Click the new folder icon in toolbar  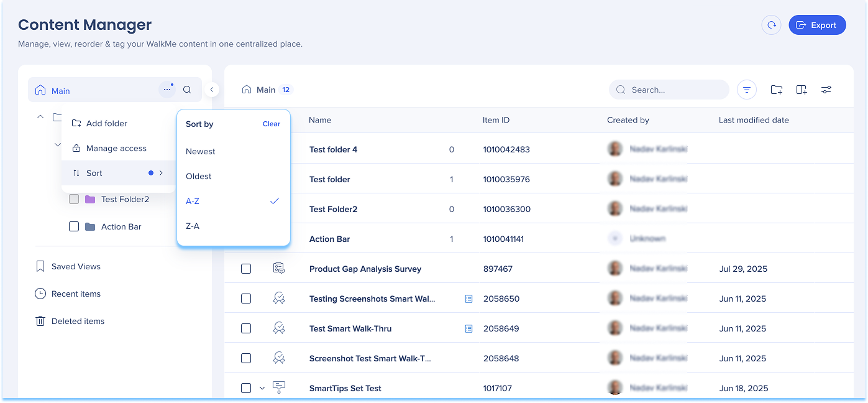(x=776, y=90)
